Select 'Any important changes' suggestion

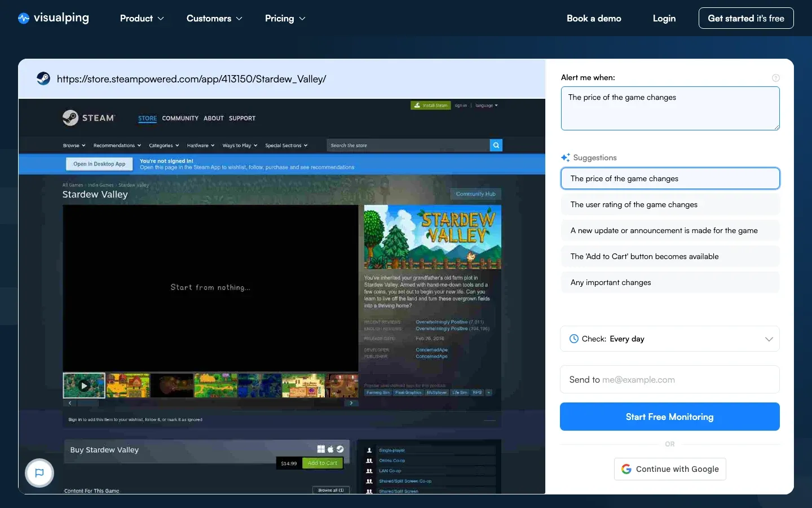(x=670, y=282)
